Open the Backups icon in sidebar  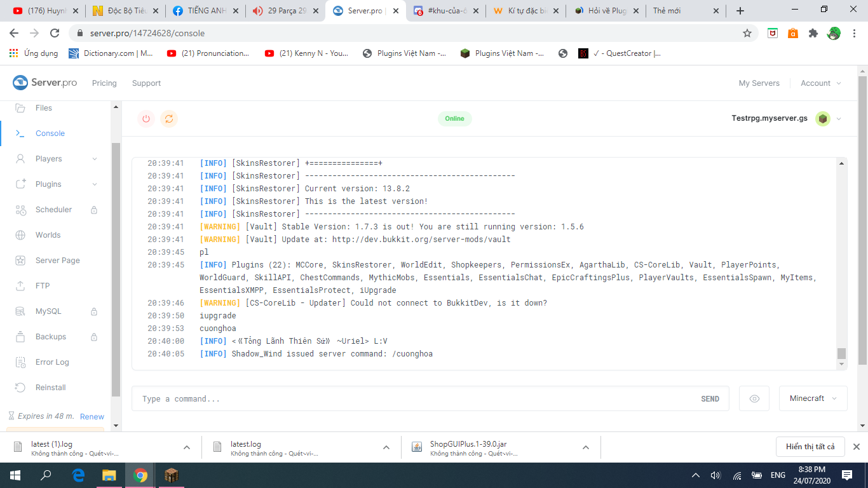pyautogui.click(x=20, y=337)
